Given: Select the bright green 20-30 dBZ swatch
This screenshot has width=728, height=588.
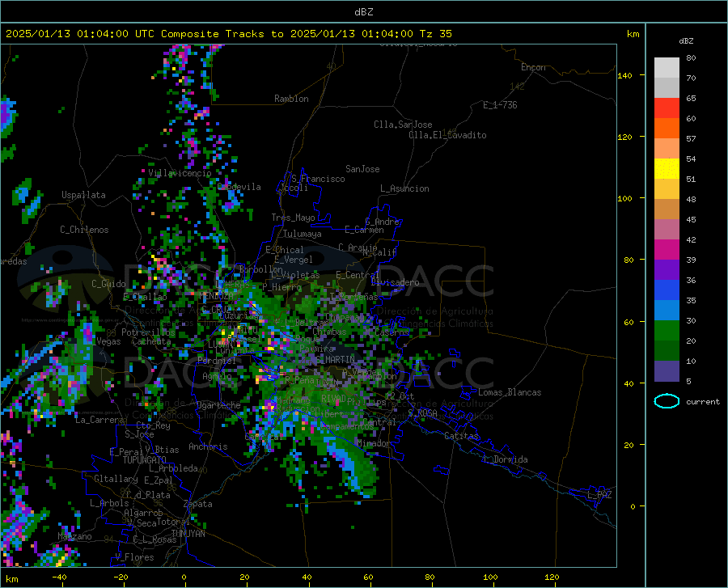Looking at the screenshot, I should pos(667,331).
